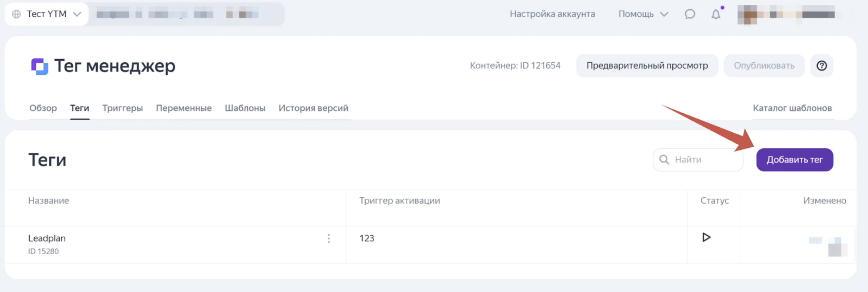Open the Каталог шаблонов link
868x292 pixels.
[792, 108]
